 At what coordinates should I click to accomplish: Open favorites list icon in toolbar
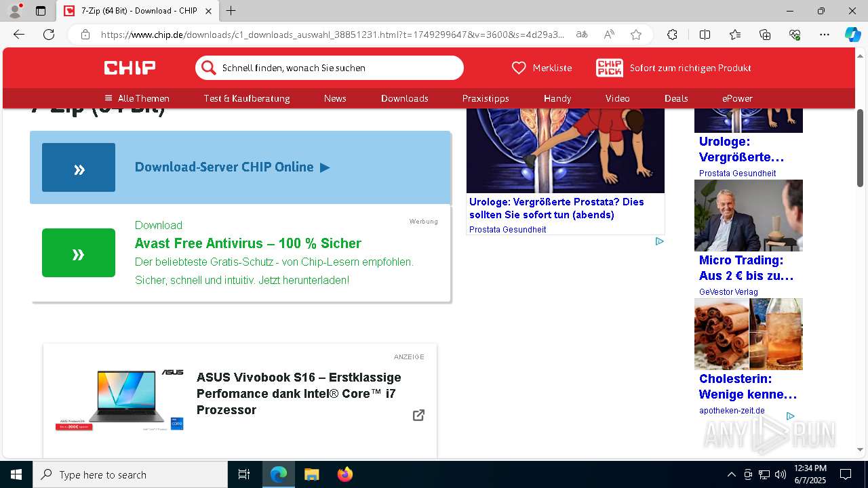[735, 35]
